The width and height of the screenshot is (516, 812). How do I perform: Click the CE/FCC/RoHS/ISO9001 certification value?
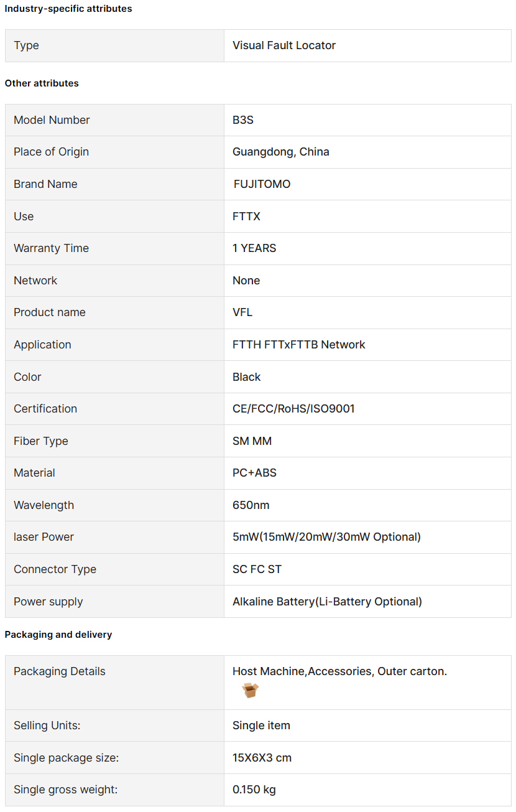click(x=294, y=409)
